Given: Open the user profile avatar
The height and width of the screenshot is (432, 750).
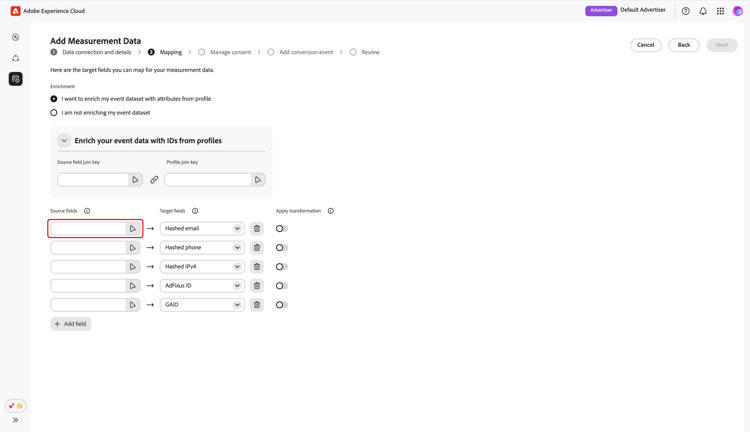Looking at the screenshot, I should click(x=738, y=11).
